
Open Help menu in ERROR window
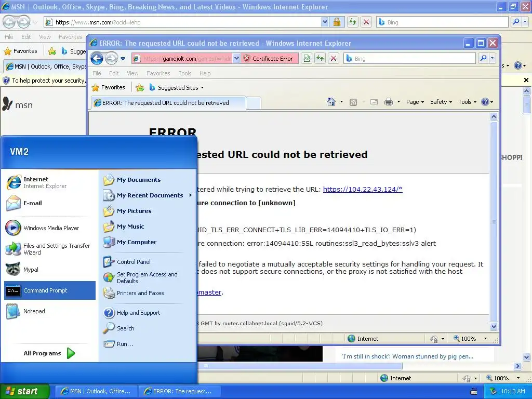click(205, 73)
